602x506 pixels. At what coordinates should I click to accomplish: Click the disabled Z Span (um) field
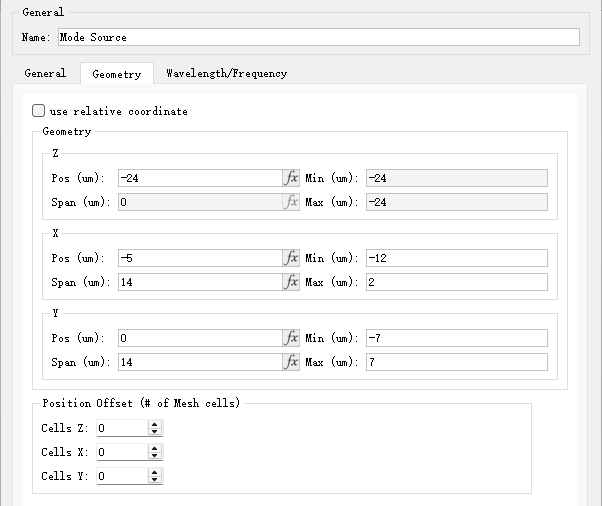(x=200, y=202)
